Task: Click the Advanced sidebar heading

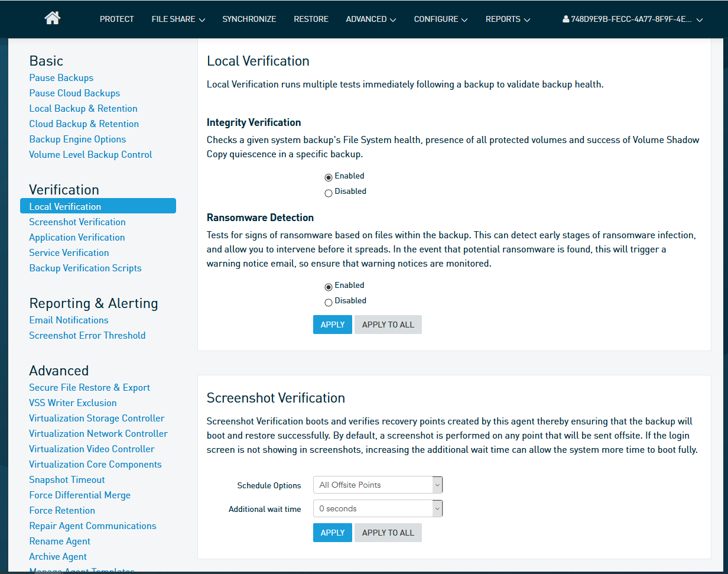Action: [59, 371]
